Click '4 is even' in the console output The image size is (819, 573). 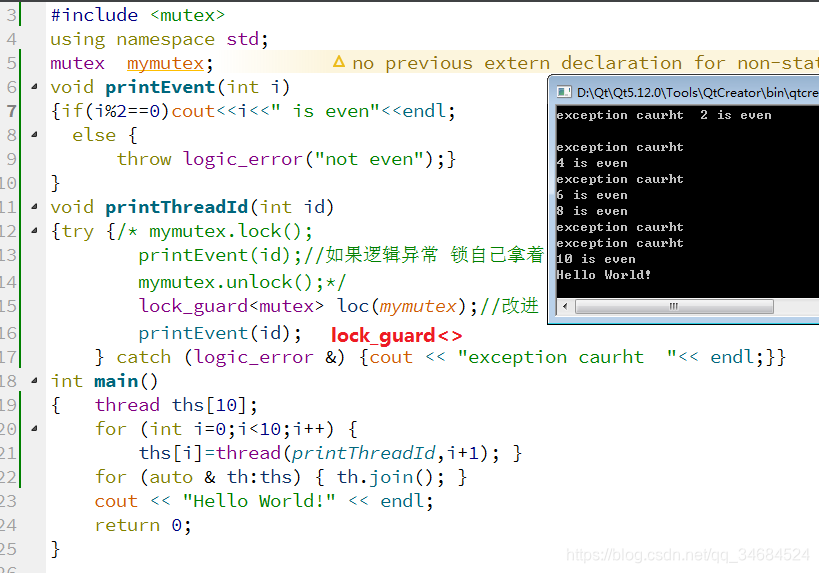click(592, 163)
